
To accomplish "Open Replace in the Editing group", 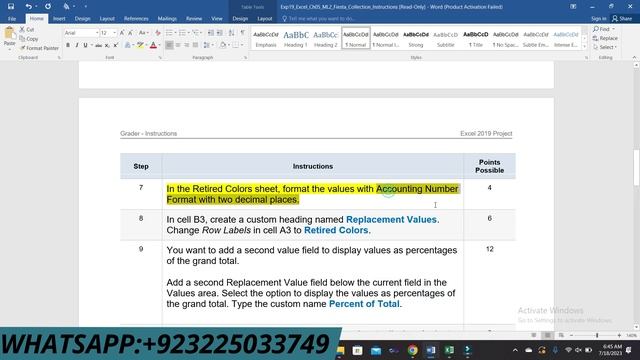I will [605, 38].
